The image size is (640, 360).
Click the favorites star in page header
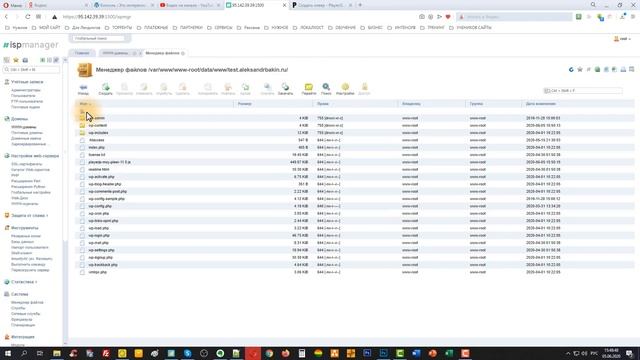coord(580,70)
